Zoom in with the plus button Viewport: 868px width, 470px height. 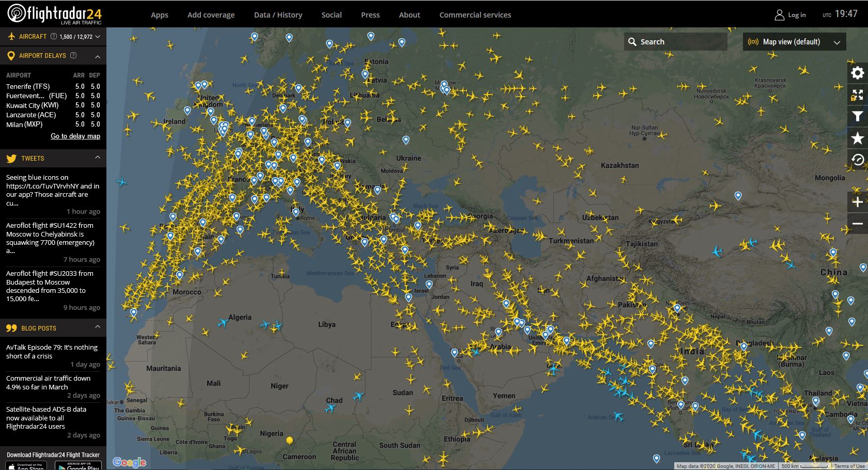pyautogui.click(x=857, y=202)
